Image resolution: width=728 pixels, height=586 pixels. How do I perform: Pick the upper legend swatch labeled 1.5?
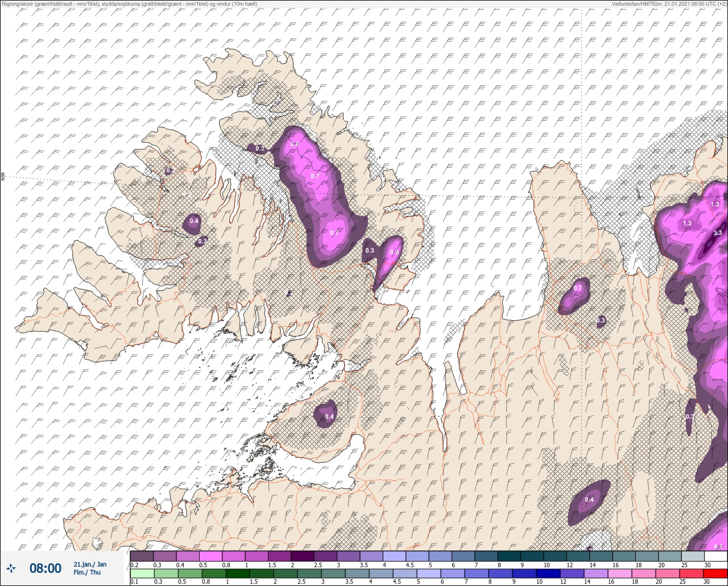tap(279, 556)
